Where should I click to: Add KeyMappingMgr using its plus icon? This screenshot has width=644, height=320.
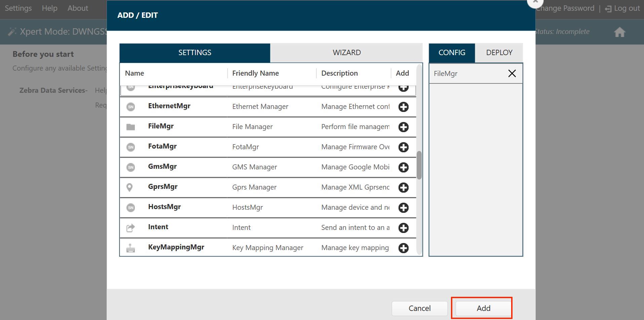pos(403,248)
